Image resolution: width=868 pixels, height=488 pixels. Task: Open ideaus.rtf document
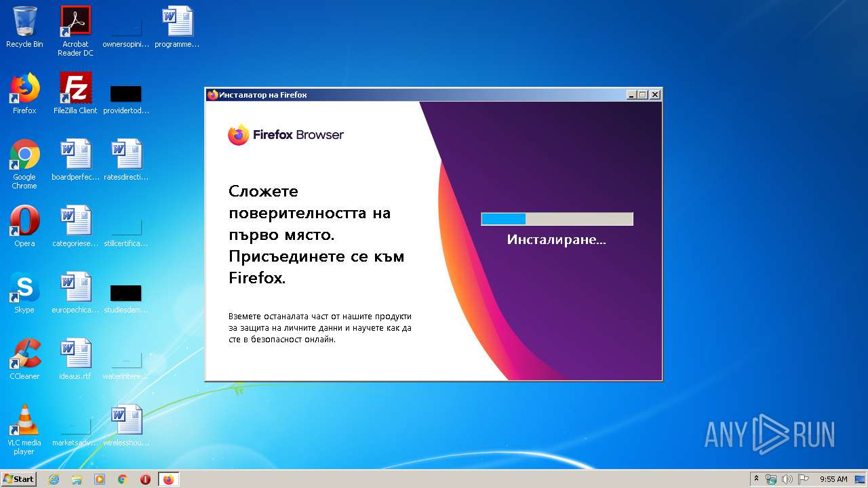[x=75, y=359]
